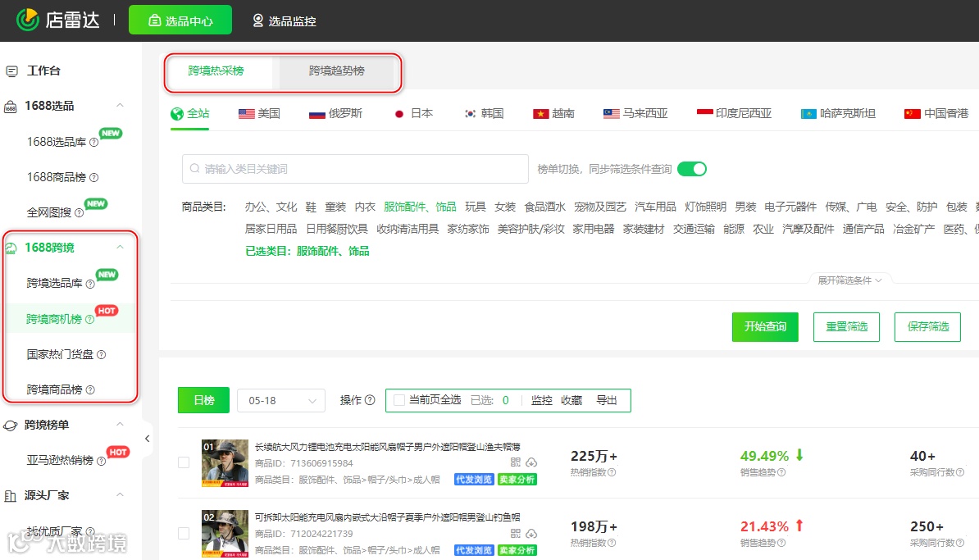Click the help icon beside 国家热门货盘
This screenshot has width=979, height=560.
[101, 354]
